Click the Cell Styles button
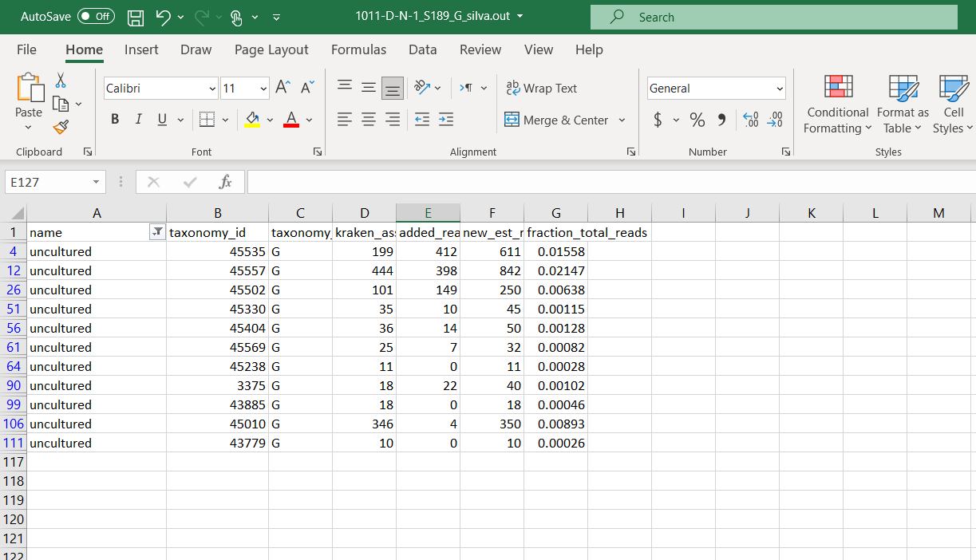Image resolution: width=976 pixels, height=560 pixels. point(952,105)
